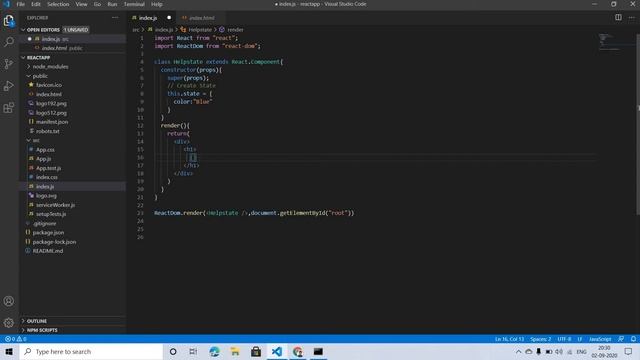This screenshot has height=360, width=640.
Task: Open the File menu
Action: tap(20, 4)
